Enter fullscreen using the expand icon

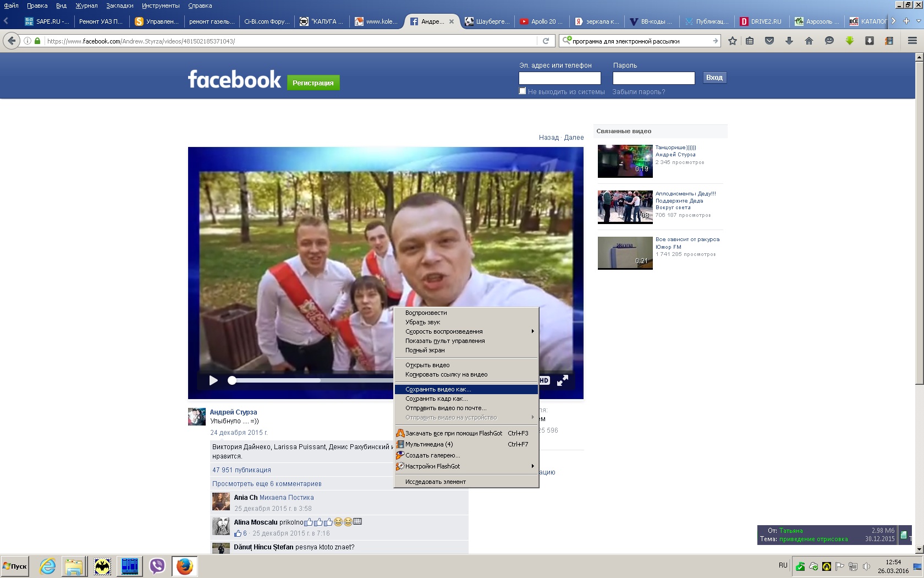[563, 380]
